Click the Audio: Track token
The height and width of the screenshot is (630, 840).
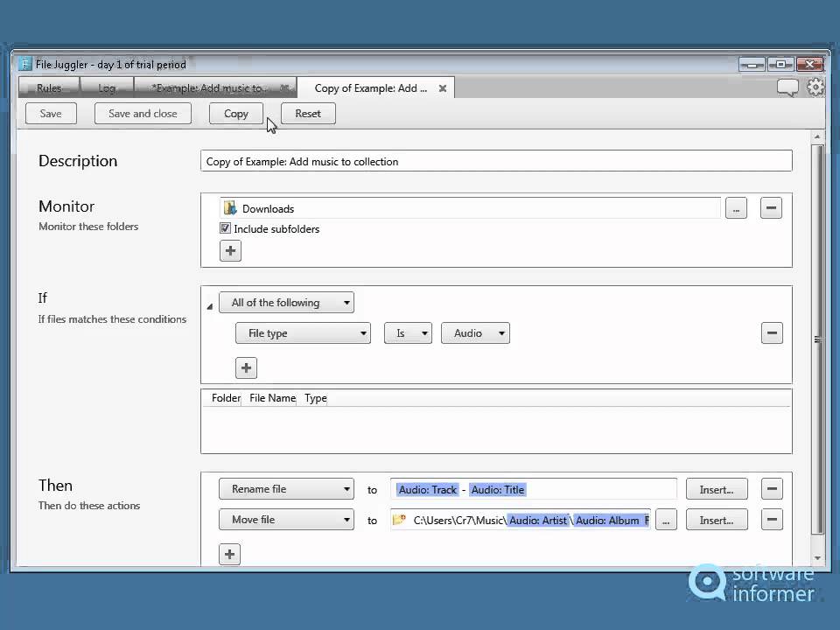coord(428,490)
